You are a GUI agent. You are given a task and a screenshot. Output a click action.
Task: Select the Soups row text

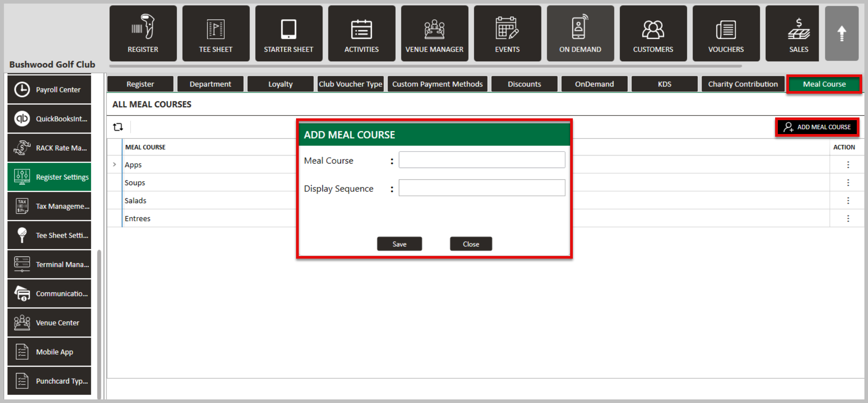(x=135, y=182)
